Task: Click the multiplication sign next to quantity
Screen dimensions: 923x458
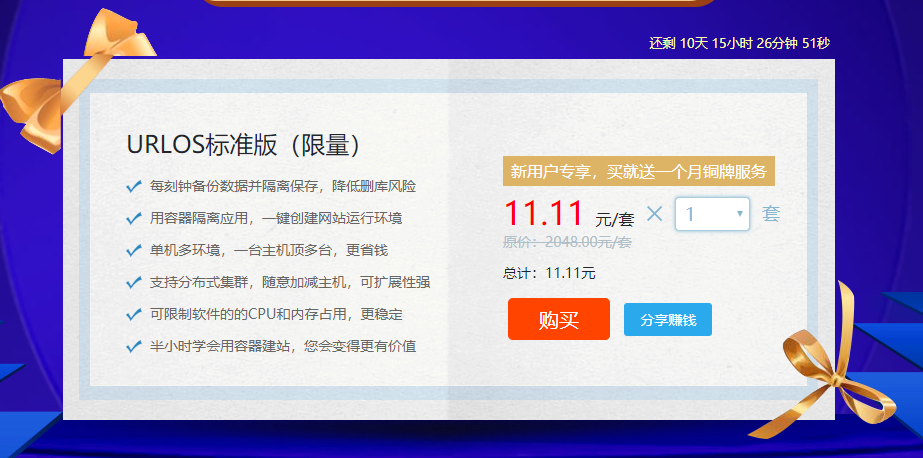Action: click(x=654, y=213)
